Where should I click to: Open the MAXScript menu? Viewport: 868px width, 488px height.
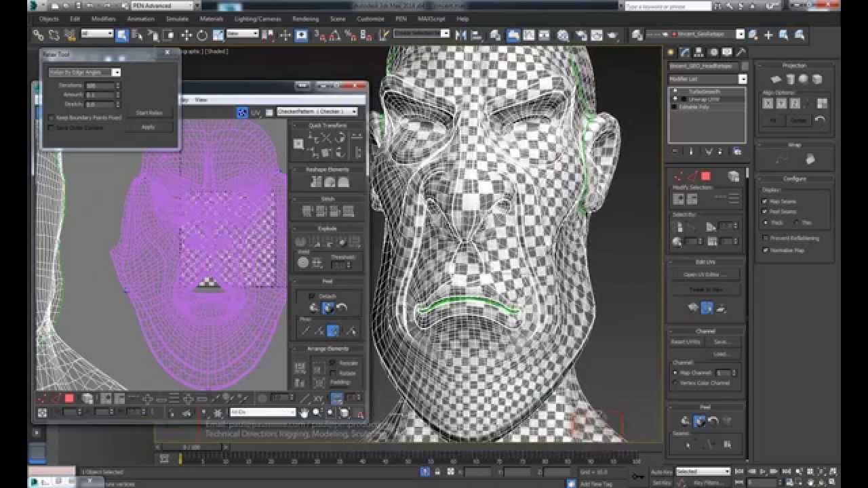tap(431, 19)
